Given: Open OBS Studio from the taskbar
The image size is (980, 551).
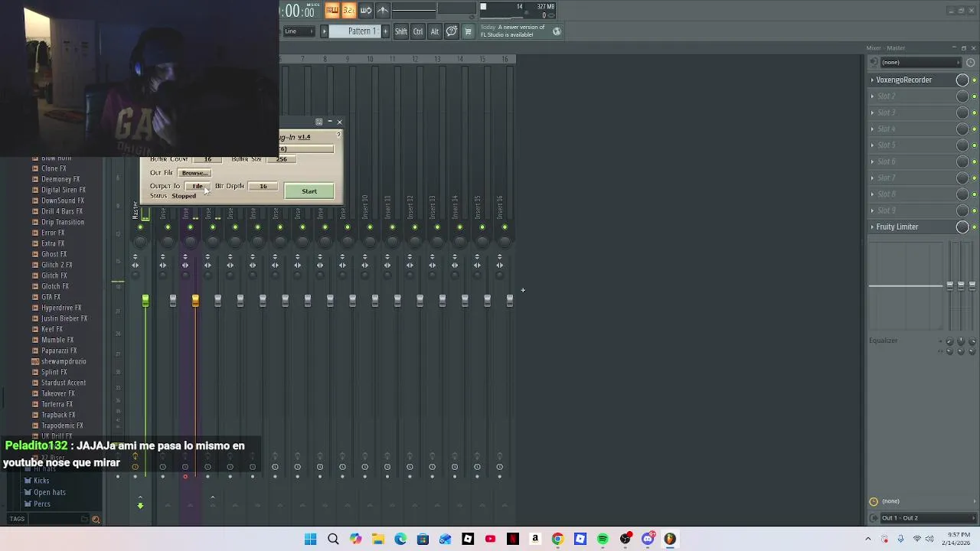Looking at the screenshot, I should (x=626, y=540).
